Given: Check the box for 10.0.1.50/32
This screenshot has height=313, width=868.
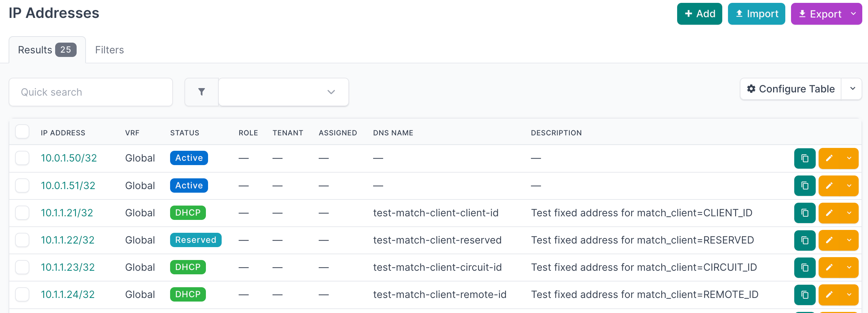Looking at the screenshot, I should (22, 158).
